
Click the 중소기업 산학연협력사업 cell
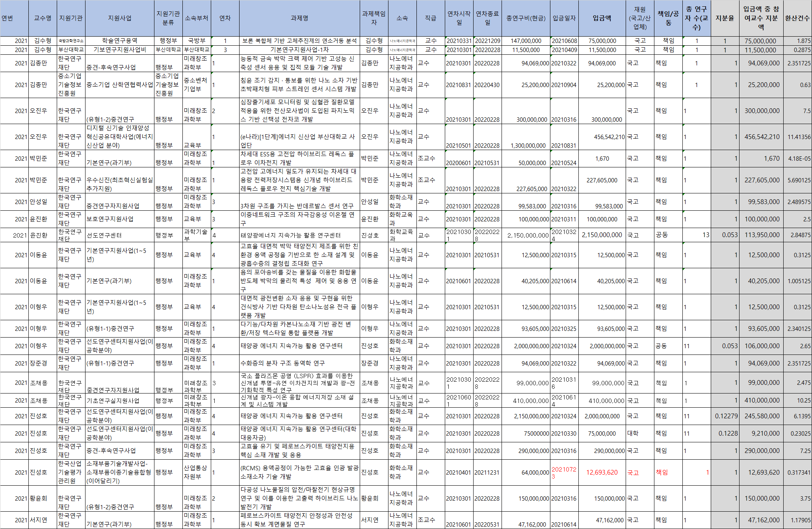[x=120, y=85]
